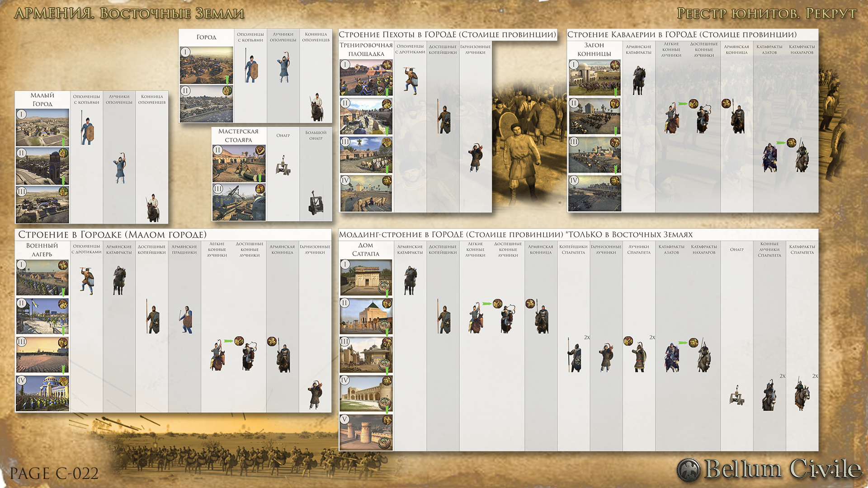Open level III thumbnail of Загон конницы
The image size is (868, 488).
pos(594,155)
